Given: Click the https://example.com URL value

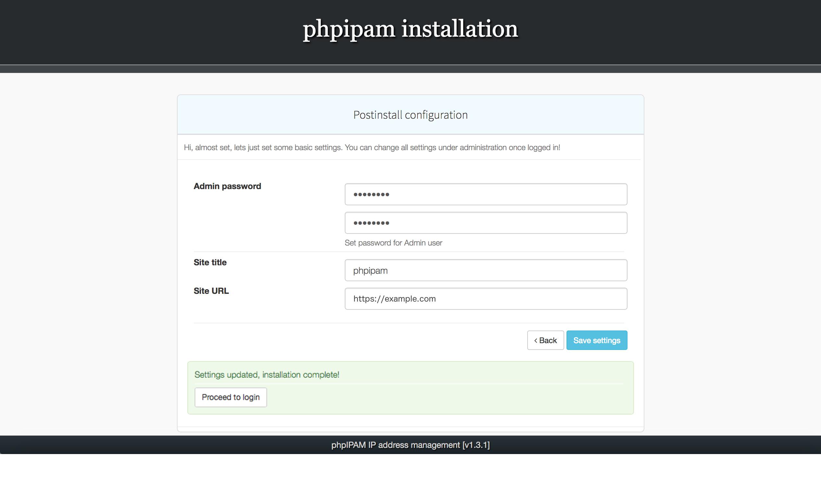Looking at the screenshot, I should tap(394, 299).
